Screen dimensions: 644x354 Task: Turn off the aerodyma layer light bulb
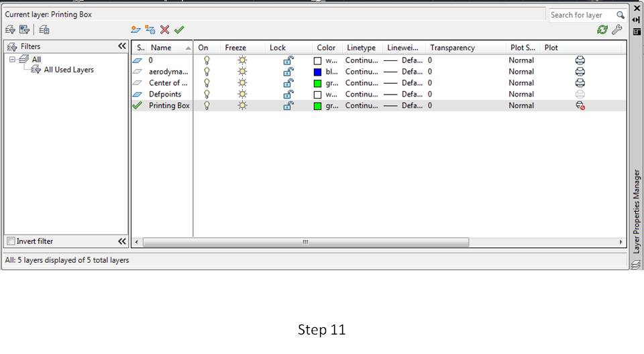click(207, 72)
